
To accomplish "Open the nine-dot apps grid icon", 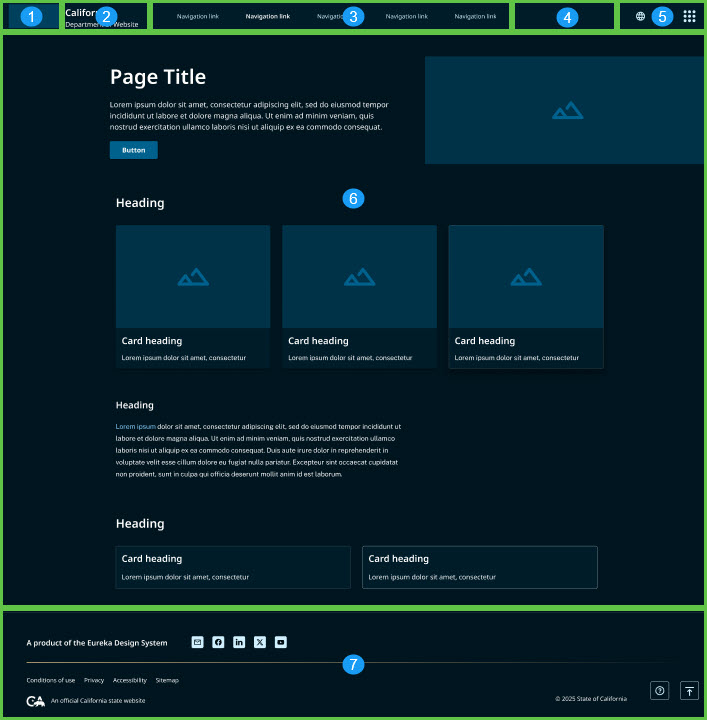I will [x=689, y=17].
